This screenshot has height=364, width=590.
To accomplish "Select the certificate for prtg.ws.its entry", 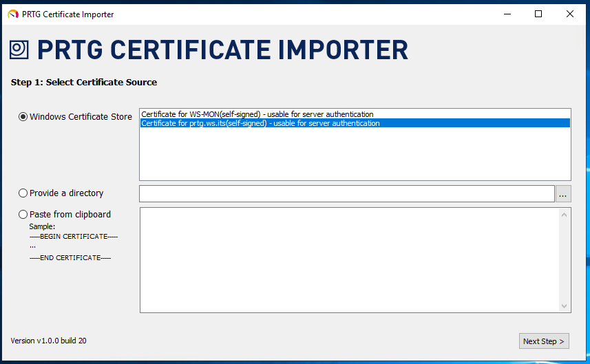I will click(x=355, y=123).
